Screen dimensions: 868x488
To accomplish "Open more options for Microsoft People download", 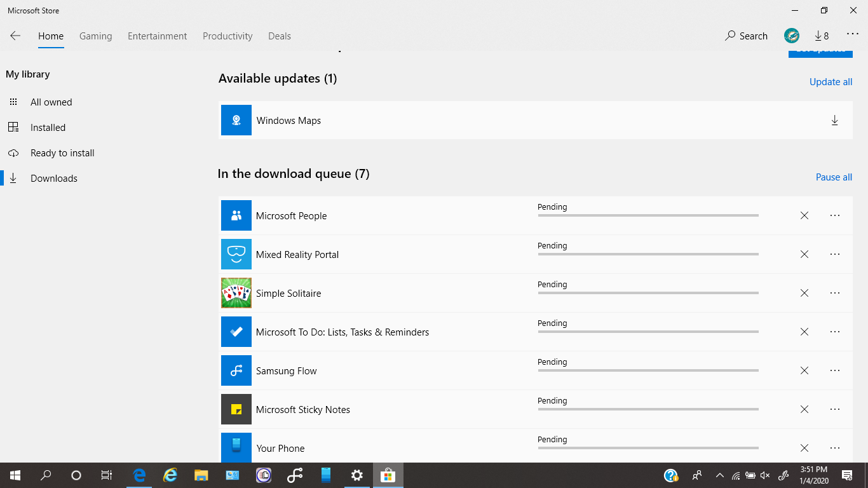I will (x=834, y=215).
